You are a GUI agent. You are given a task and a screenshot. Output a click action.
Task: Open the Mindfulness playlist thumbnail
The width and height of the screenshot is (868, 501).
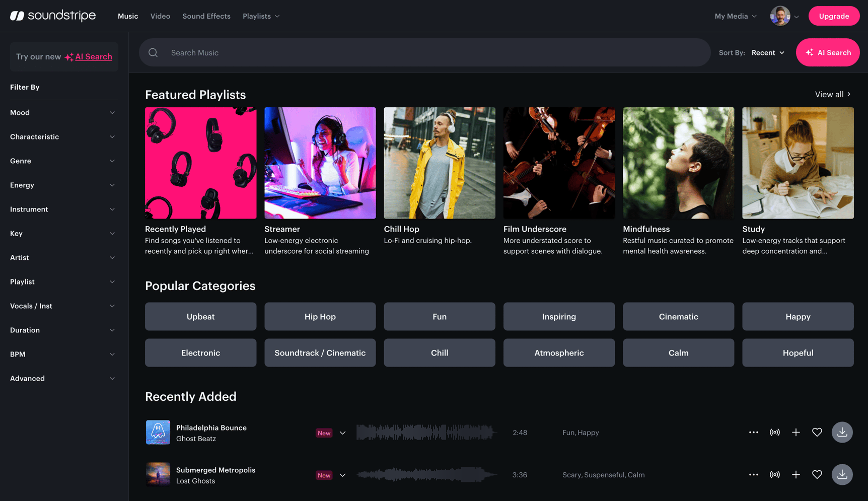click(678, 163)
